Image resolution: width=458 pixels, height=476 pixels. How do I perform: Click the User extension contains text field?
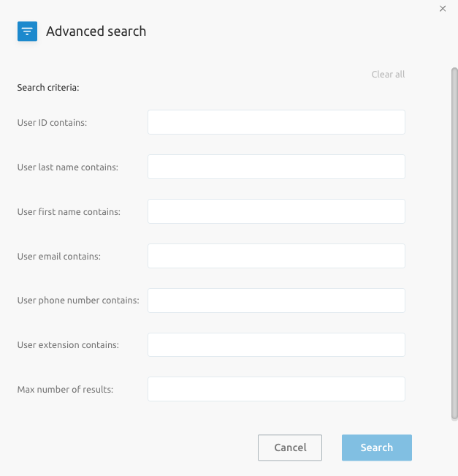(276, 345)
